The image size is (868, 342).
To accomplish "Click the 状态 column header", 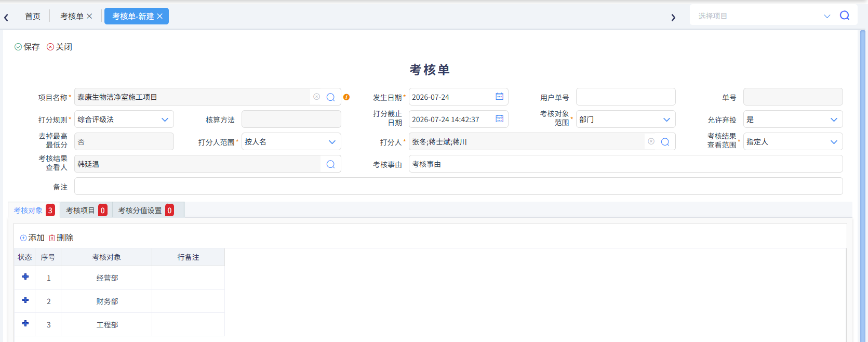I will (24, 257).
